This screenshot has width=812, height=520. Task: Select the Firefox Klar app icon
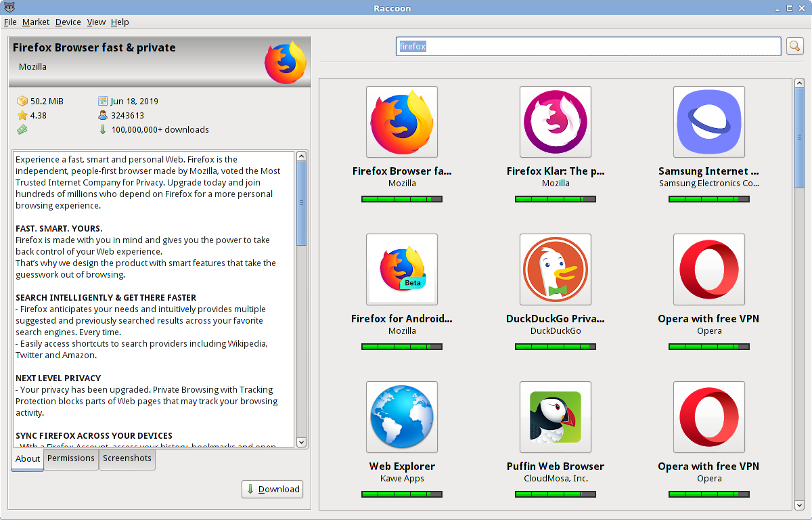tap(556, 122)
